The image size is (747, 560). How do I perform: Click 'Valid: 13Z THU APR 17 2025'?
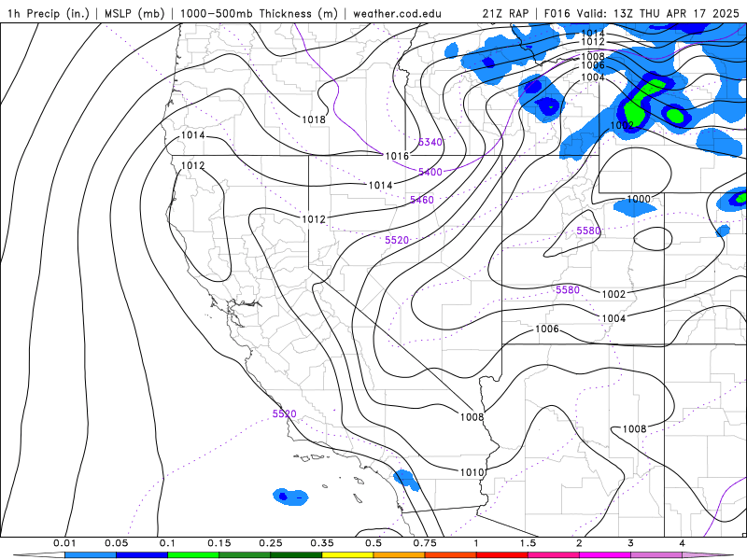[658, 13]
